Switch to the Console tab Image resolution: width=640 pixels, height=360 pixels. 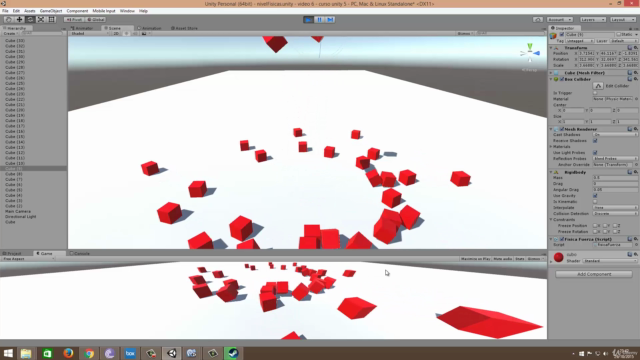click(x=80, y=253)
